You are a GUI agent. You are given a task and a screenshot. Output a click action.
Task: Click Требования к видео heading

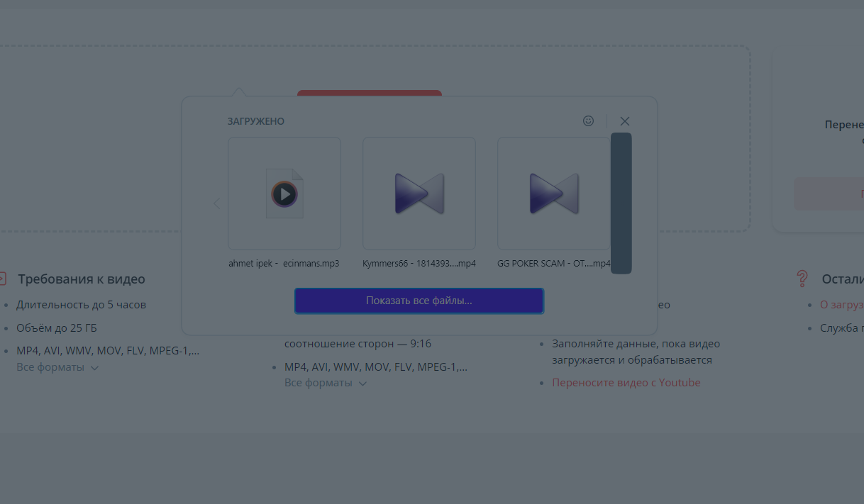(82, 279)
